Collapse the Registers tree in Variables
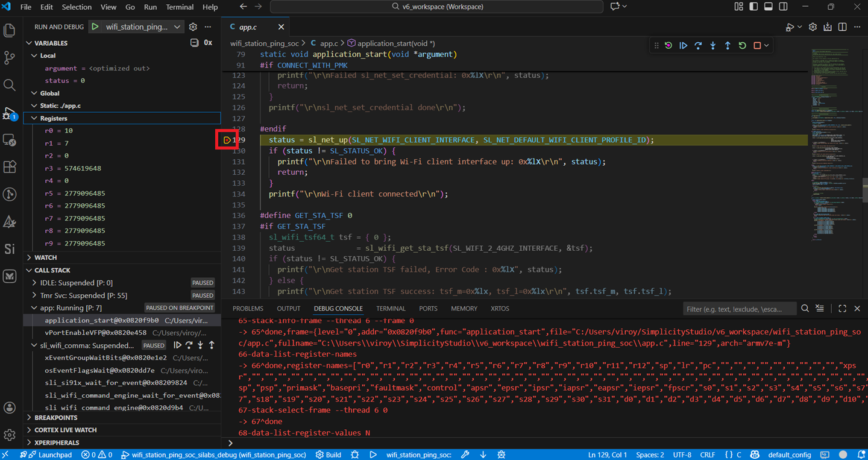 tap(35, 118)
